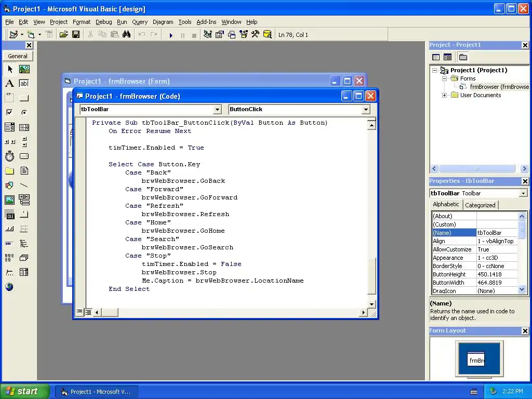This screenshot has height=399, width=532.
Task: Select the DriveListBox control tool
Action: (x=24, y=156)
